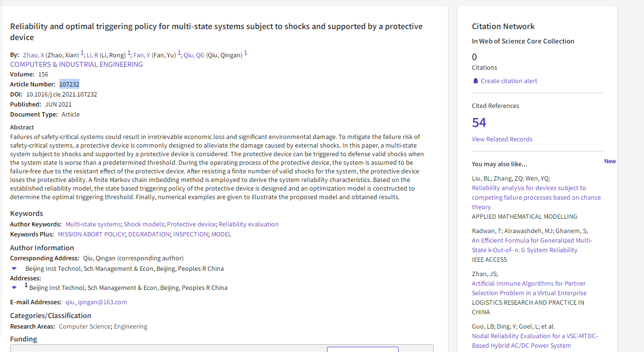Expand the Addresses disclosure triangle
The height and width of the screenshot is (352, 644).
(x=14, y=288)
